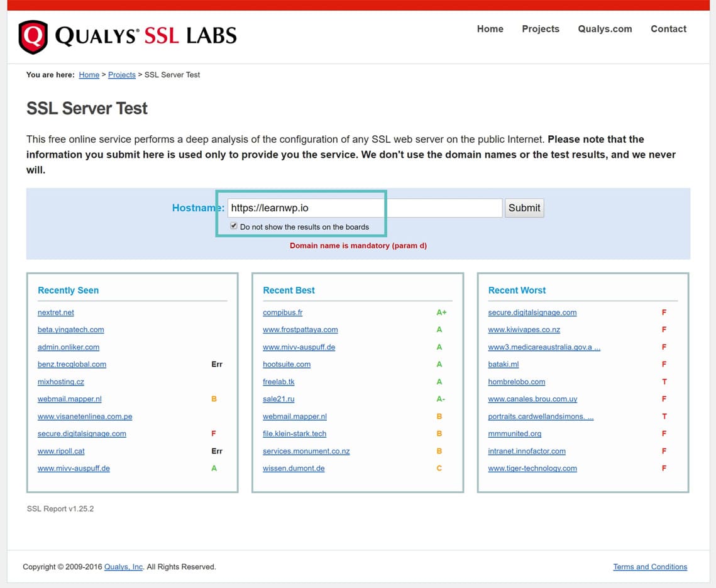This screenshot has width=716, height=588.
Task: Follow the Home breadcrumb link
Action: click(x=89, y=74)
